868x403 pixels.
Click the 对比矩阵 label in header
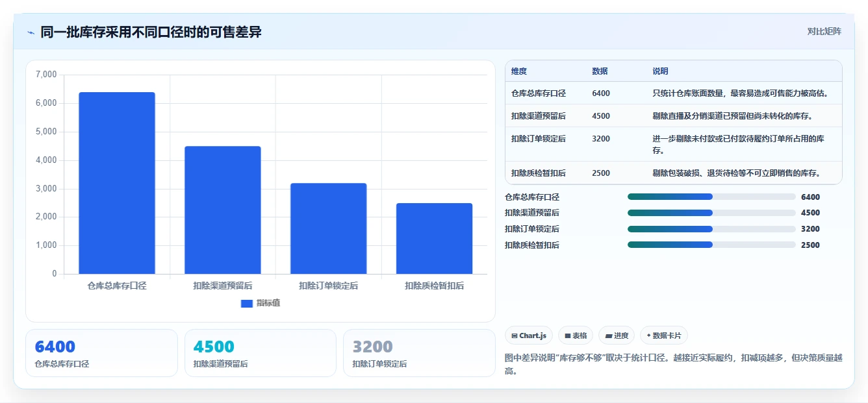(x=824, y=31)
